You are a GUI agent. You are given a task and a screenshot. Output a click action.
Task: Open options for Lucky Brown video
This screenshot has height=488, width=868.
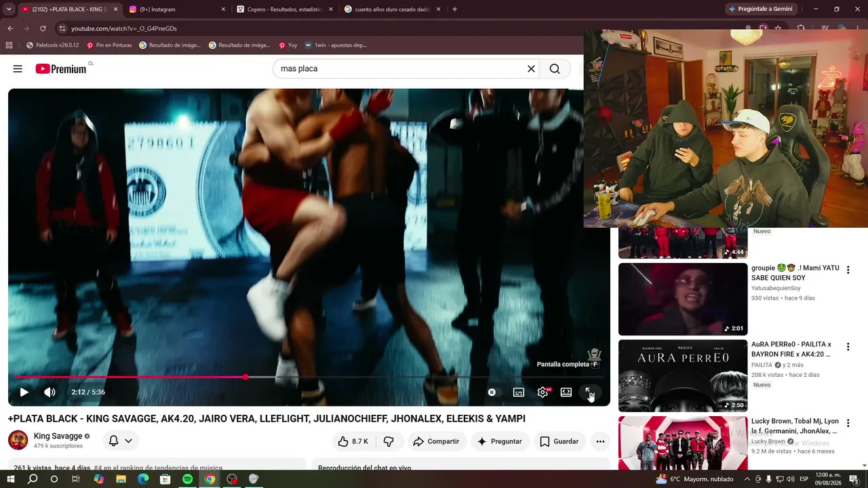coord(848,423)
